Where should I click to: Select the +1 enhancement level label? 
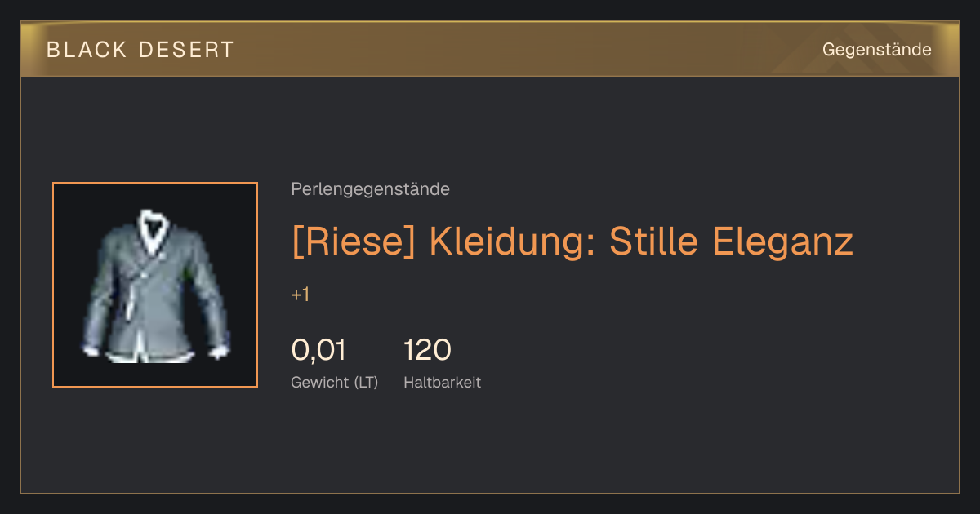[300, 295]
